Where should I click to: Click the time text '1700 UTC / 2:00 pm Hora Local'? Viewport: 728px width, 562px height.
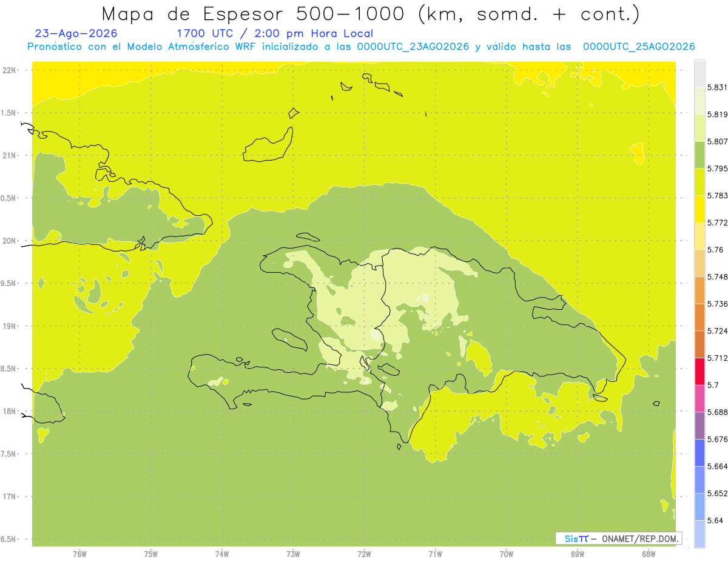[x=274, y=34]
